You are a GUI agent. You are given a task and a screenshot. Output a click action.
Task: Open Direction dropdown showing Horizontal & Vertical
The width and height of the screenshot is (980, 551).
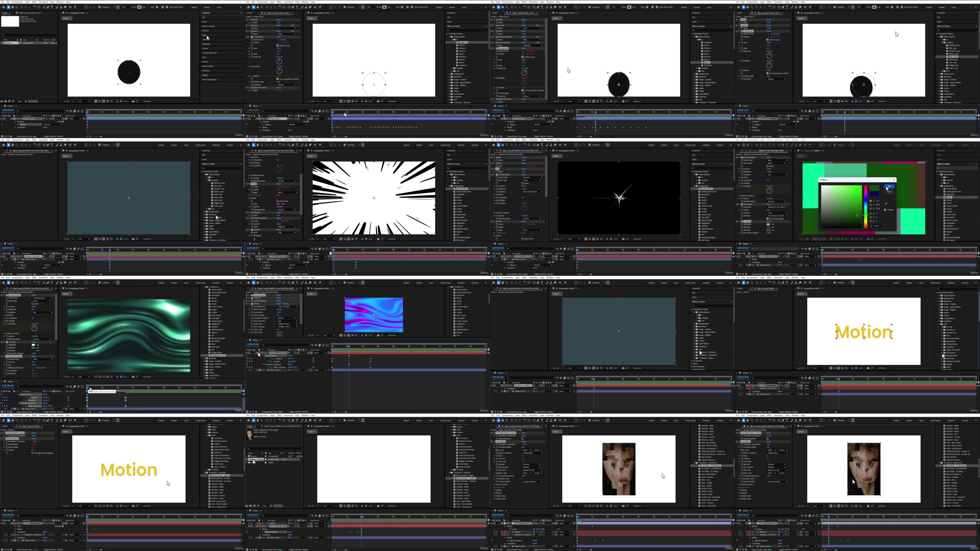777,216
